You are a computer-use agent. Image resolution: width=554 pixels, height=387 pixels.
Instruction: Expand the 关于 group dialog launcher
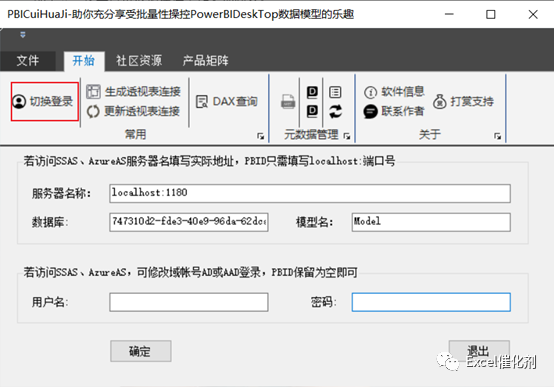click(x=497, y=136)
